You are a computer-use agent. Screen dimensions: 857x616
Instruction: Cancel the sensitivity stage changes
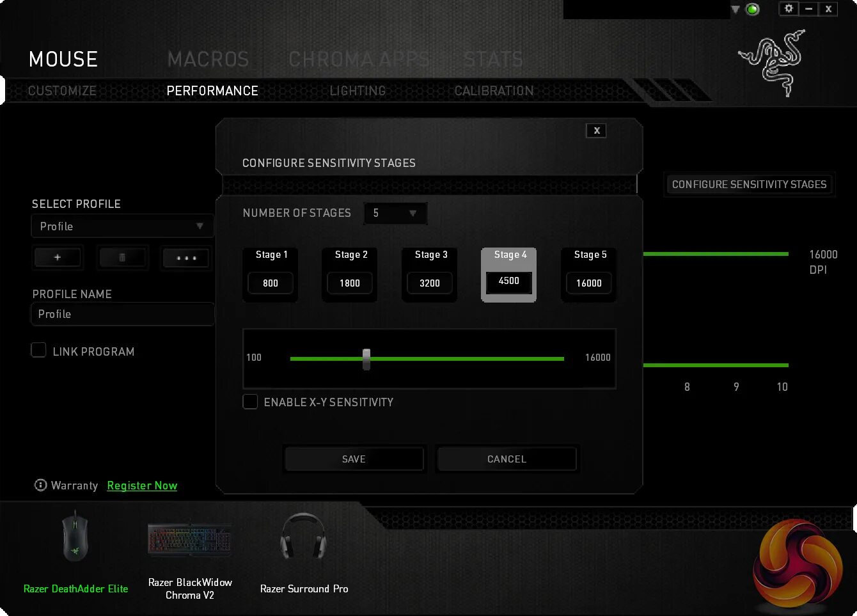[507, 459]
